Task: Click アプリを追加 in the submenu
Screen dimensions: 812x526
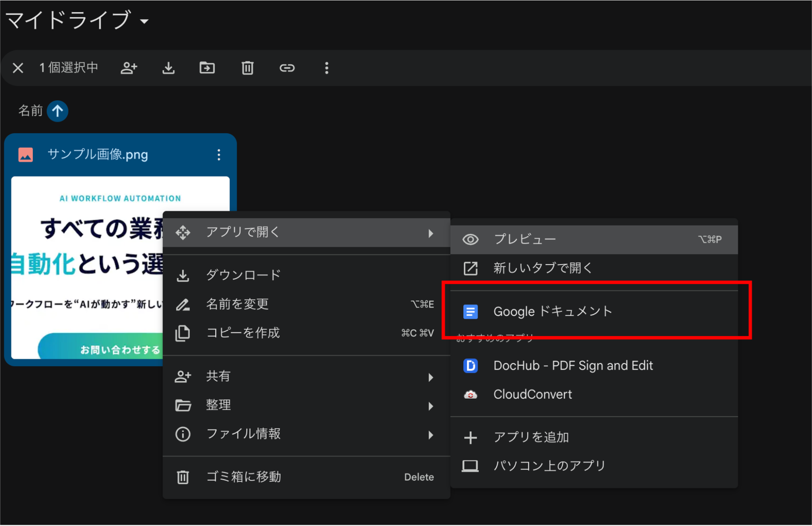Action: [x=531, y=437]
